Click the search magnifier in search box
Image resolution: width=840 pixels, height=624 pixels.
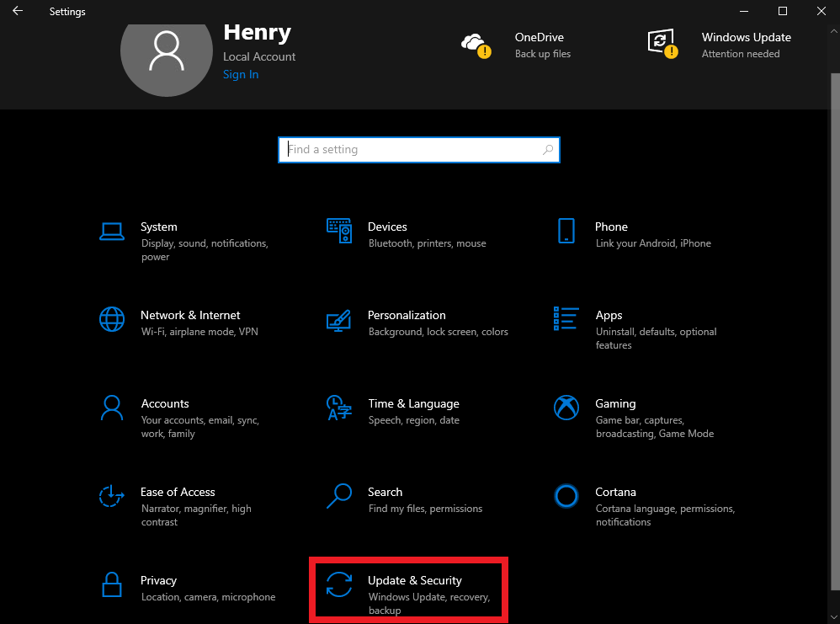point(547,150)
